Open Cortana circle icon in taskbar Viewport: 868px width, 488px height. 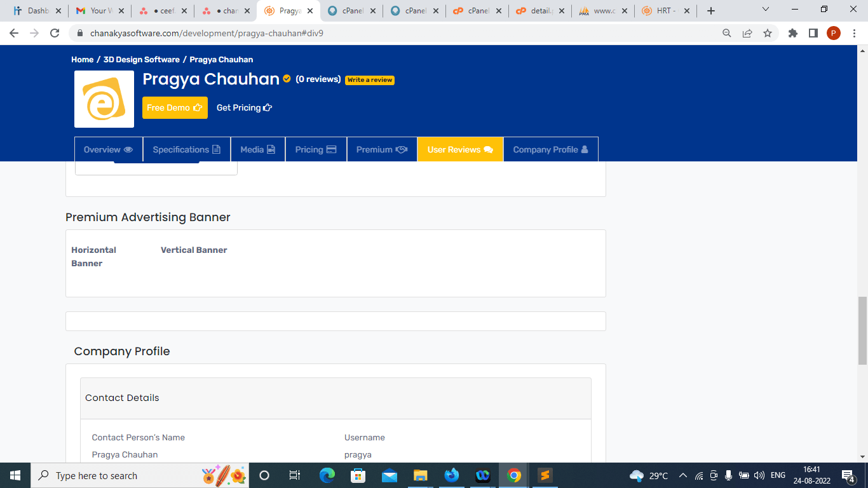[x=264, y=475]
